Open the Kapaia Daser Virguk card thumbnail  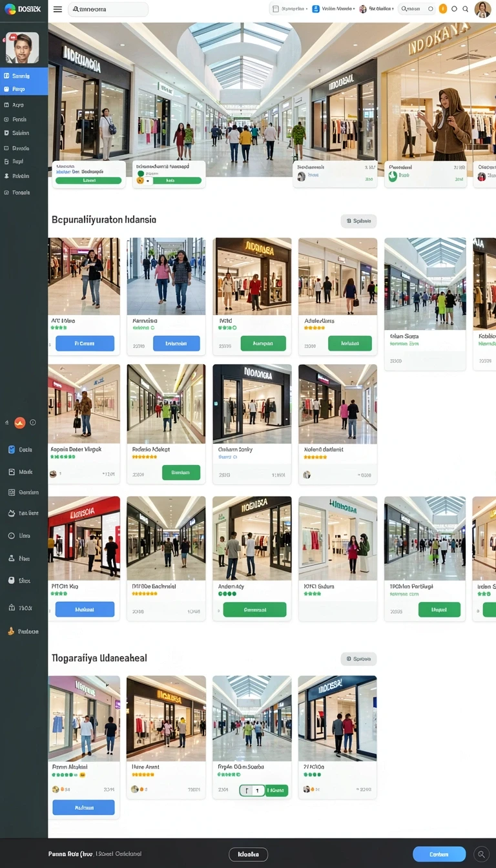(x=84, y=404)
